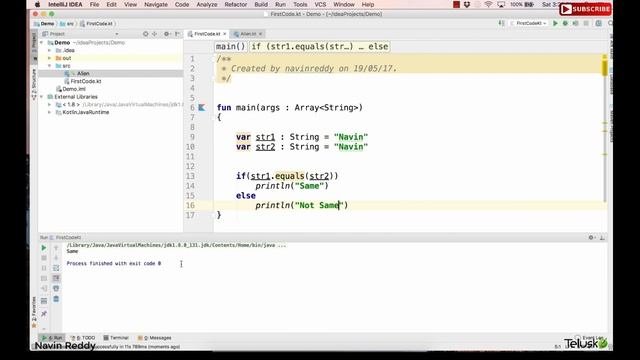Hide the Run panel with the download-arrow icon

point(602,237)
